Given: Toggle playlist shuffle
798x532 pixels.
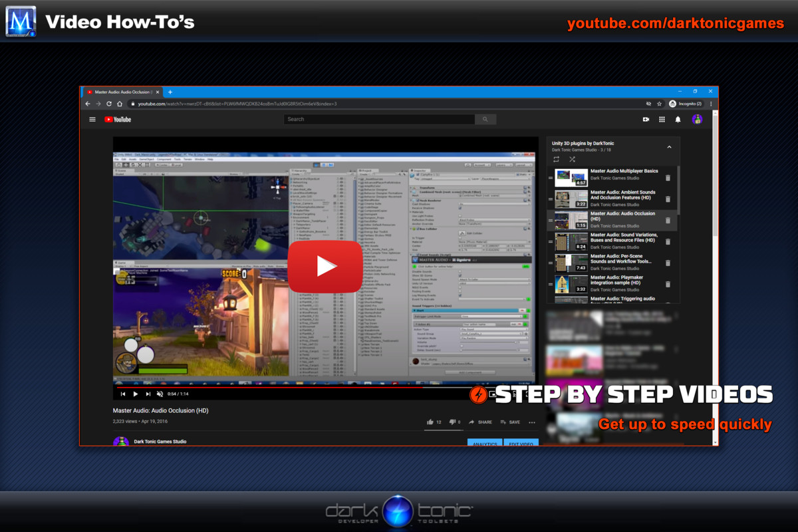Looking at the screenshot, I should (x=572, y=160).
